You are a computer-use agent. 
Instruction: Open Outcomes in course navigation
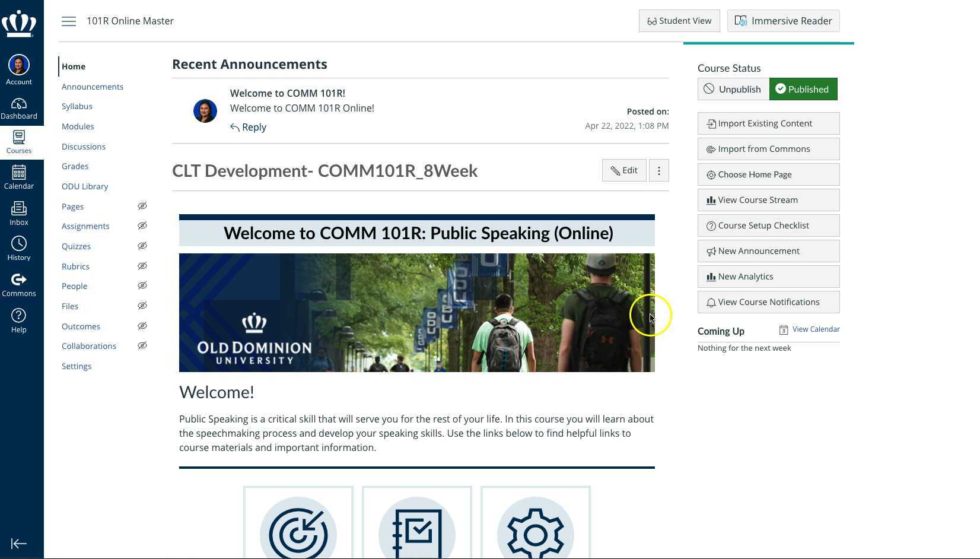pyautogui.click(x=81, y=326)
